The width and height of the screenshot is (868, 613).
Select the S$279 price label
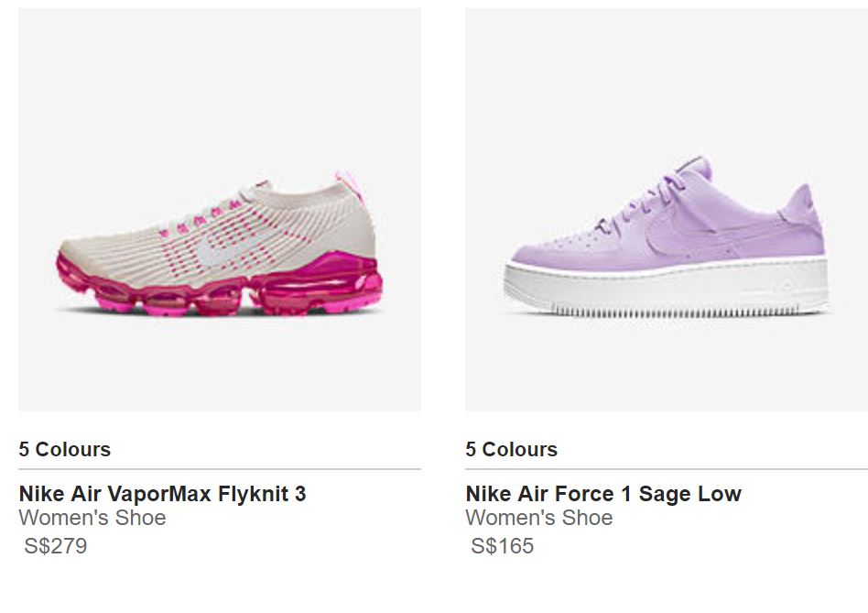click(56, 546)
